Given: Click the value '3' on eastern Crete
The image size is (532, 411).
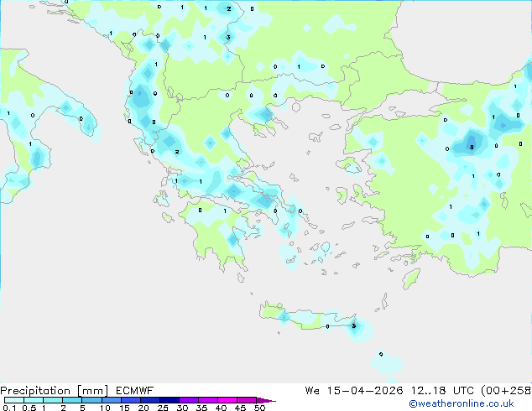Looking at the screenshot, I should click(353, 326).
